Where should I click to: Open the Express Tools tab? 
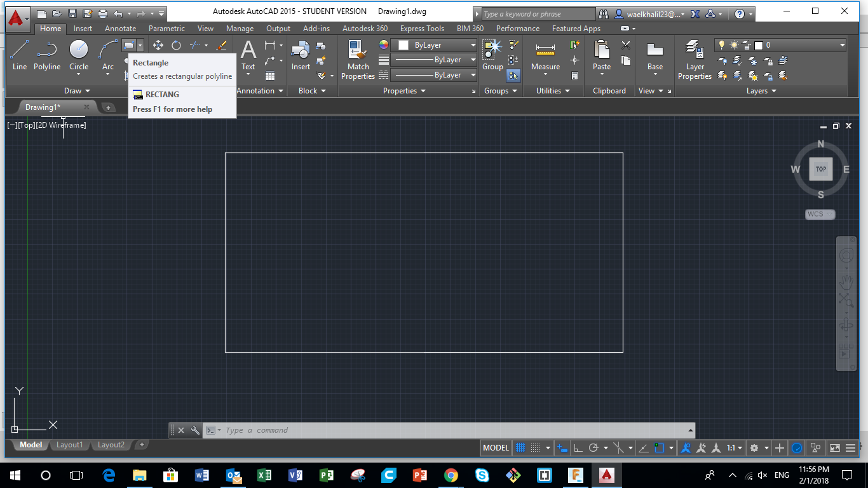click(x=422, y=29)
